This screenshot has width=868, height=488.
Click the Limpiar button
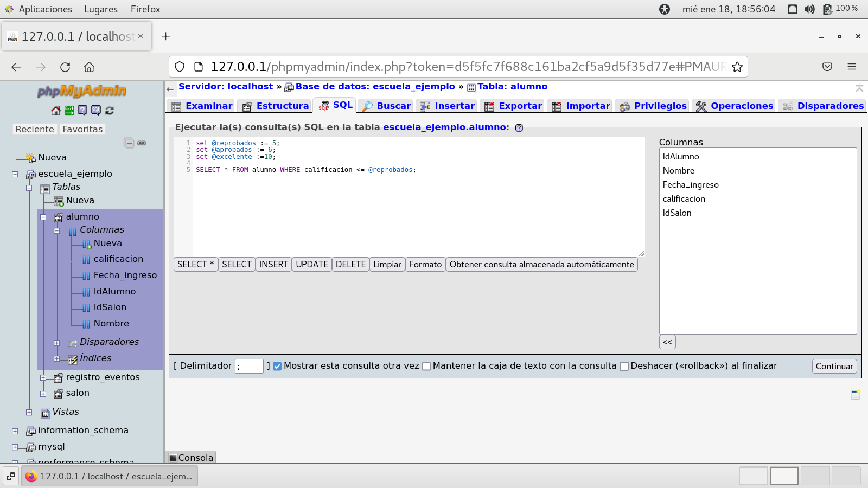coord(387,265)
